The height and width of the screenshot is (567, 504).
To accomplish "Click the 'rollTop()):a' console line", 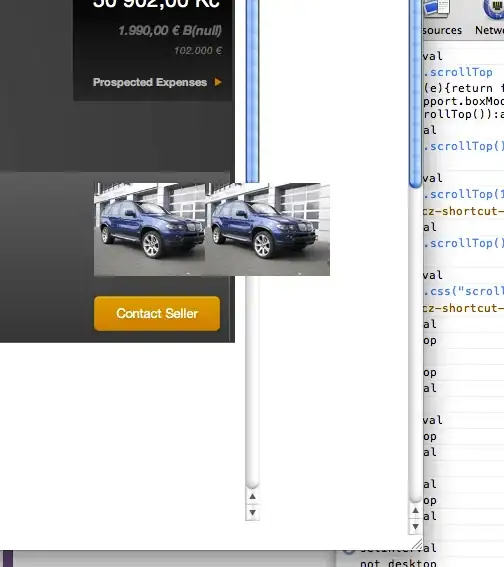I will pos(464,114).
